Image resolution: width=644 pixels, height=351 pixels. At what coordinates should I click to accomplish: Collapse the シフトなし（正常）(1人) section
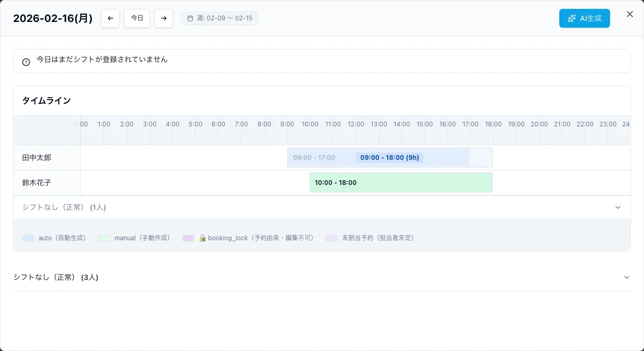pos(618,207)
